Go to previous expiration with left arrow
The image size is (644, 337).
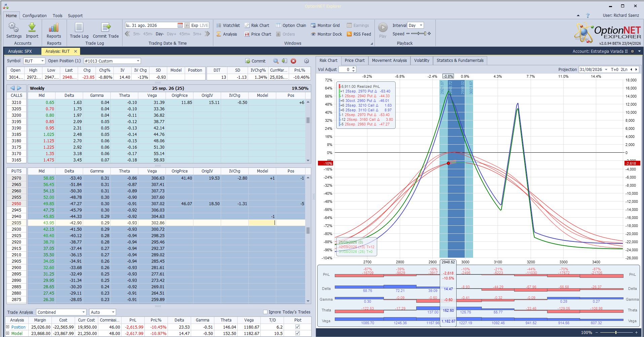(12, 88)
